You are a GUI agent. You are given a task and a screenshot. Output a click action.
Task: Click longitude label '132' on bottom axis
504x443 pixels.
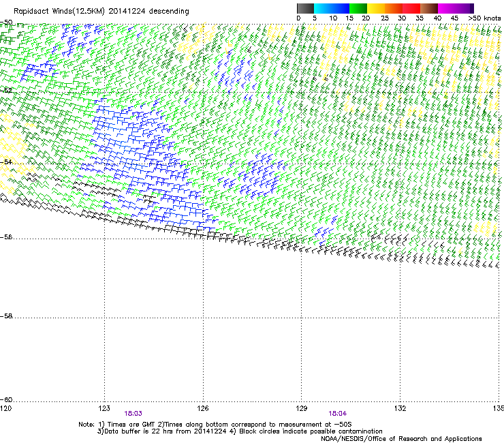click(400, 408)
